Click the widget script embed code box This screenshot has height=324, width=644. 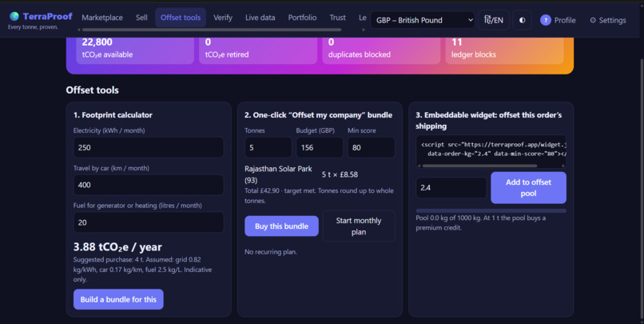pos(491,150)
